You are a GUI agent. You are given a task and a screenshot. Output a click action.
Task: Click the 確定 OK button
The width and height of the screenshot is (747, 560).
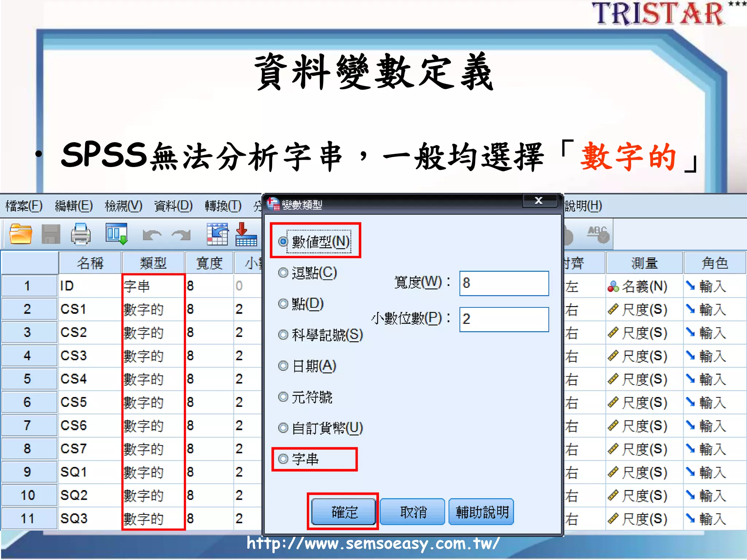click(344, 512)
